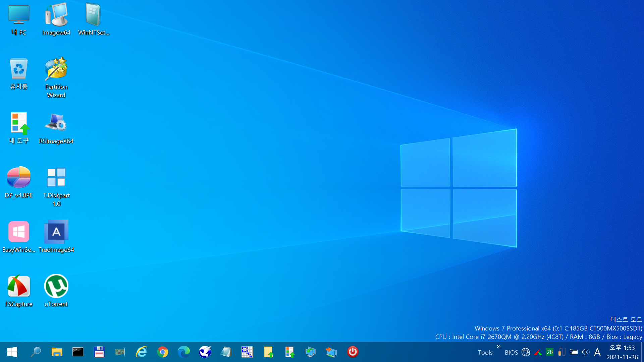This screenshot has height=362, width=644.
Task: Click the monitors with orange arrow taskbar icon
Action: click(331, 352)
